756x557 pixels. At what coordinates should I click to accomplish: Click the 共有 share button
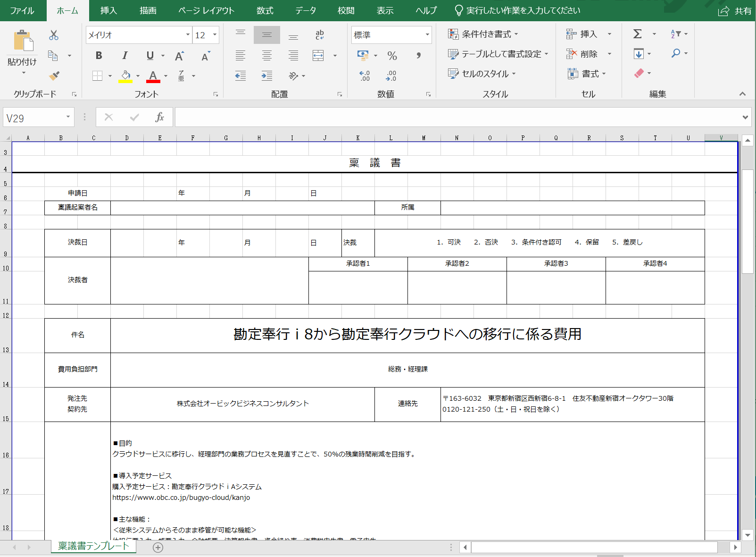(735, 11)
